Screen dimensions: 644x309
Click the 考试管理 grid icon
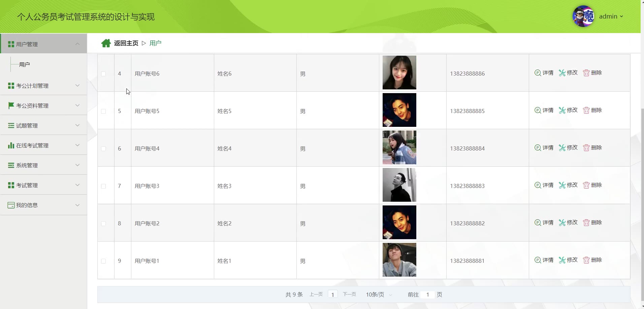pos(11,185)
